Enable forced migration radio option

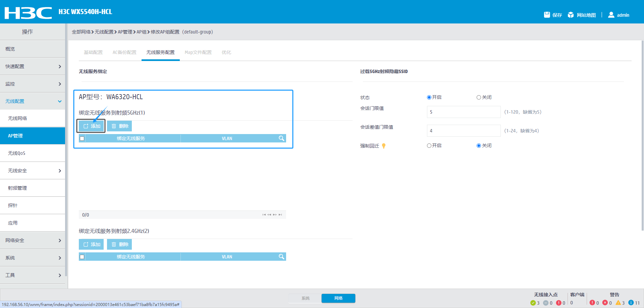point(429,146)
